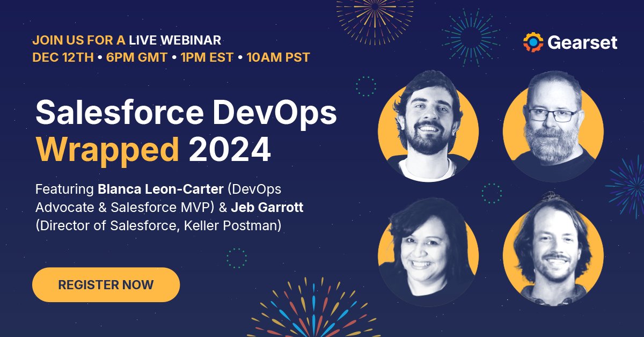Select the portrait of the man wearing glasses
Screen dimensions: 644x337
[553, 126]
